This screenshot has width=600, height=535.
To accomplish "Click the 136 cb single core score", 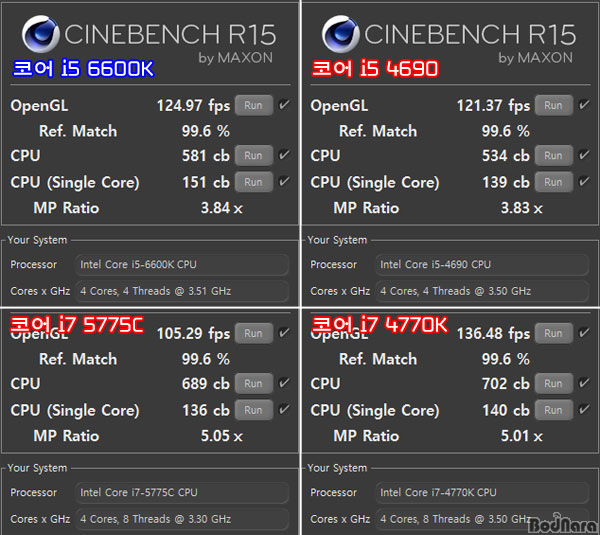I will coord(206,410).
